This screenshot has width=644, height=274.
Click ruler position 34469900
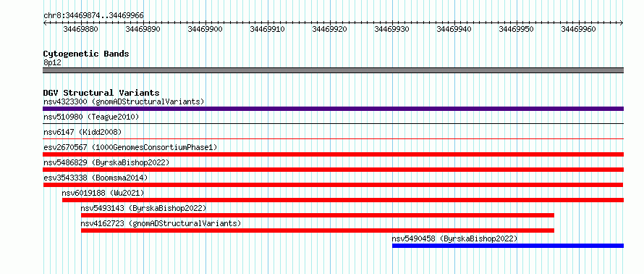click(x=206, y=29)
